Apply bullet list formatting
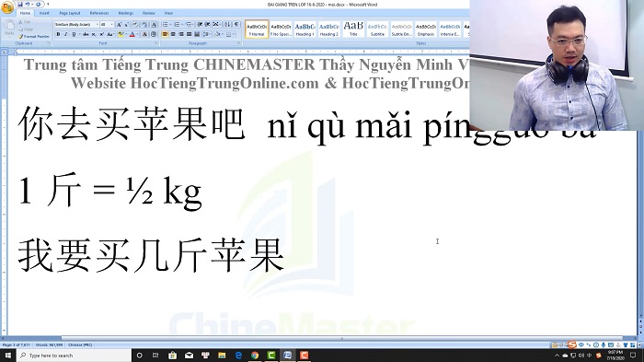Viewport: 644px width, 362px height. pyautogui.click(x=165, y=25)
